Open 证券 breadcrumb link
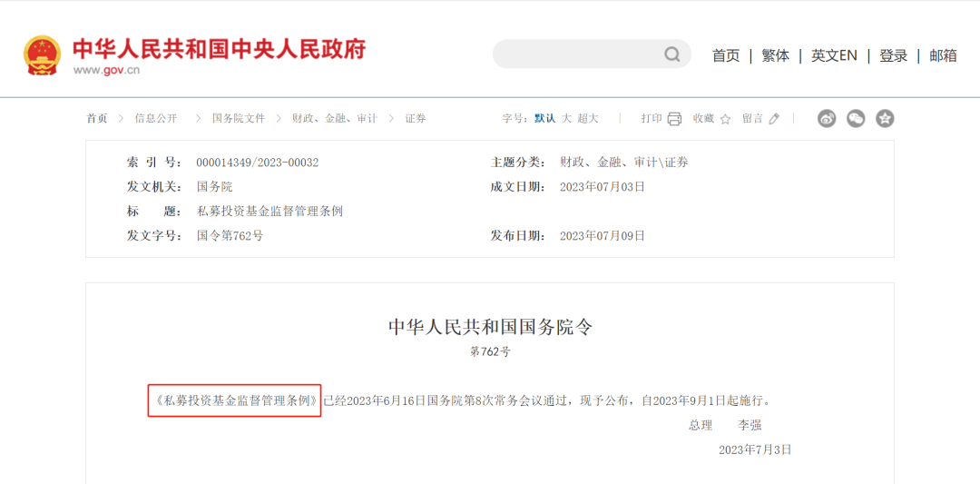 [x=416, y=118]
